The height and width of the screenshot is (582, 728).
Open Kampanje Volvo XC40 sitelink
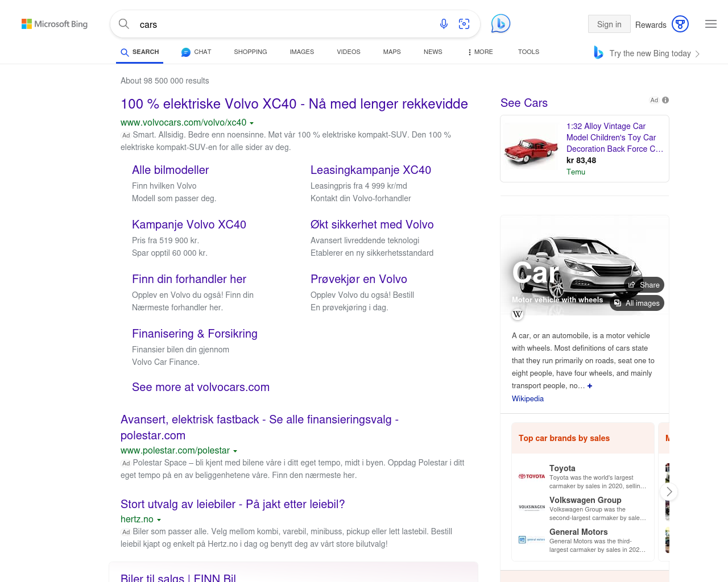(x=189, y=225)
